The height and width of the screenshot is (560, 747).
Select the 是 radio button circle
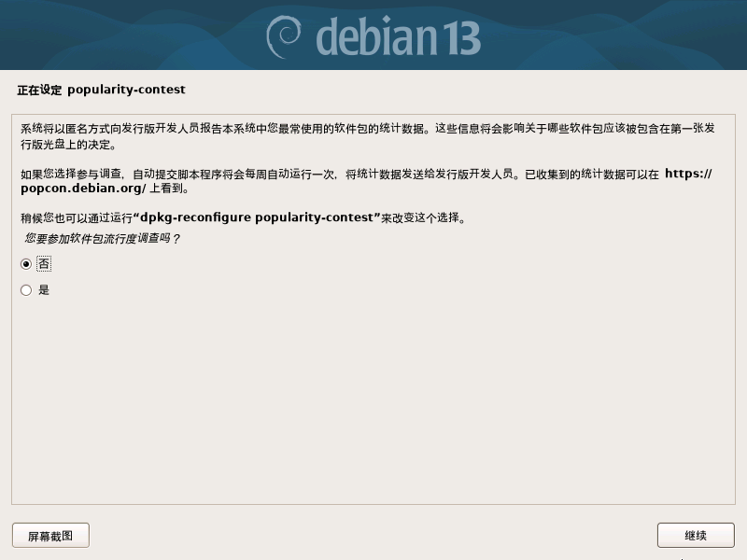click(x=26, y=290)
